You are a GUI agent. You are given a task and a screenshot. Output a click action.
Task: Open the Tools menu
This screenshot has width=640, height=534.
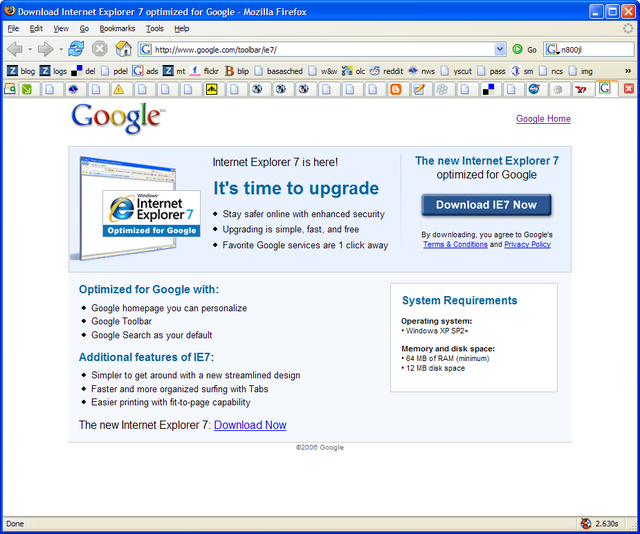point(155,29)
